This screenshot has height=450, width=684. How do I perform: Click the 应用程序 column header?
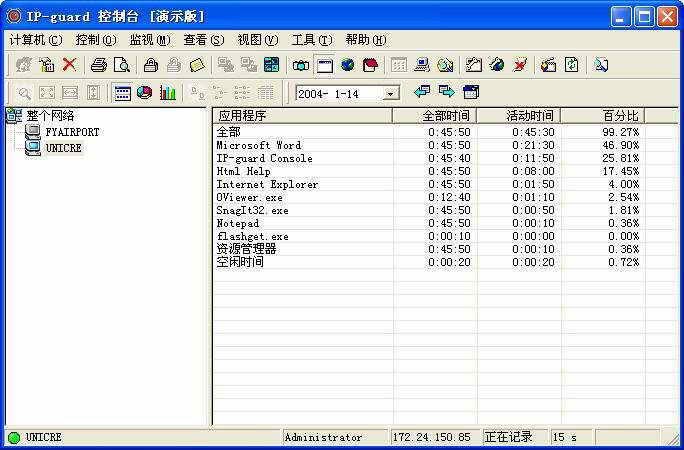pos(302,116)
